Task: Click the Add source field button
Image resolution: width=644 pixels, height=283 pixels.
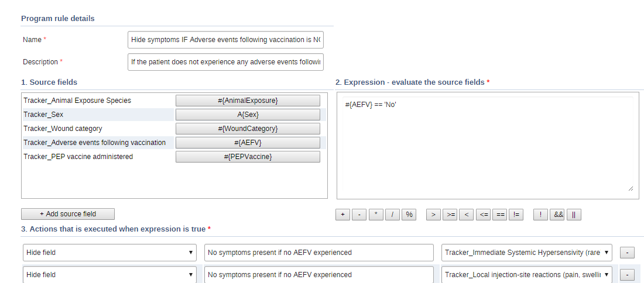Action: [68, 214]
